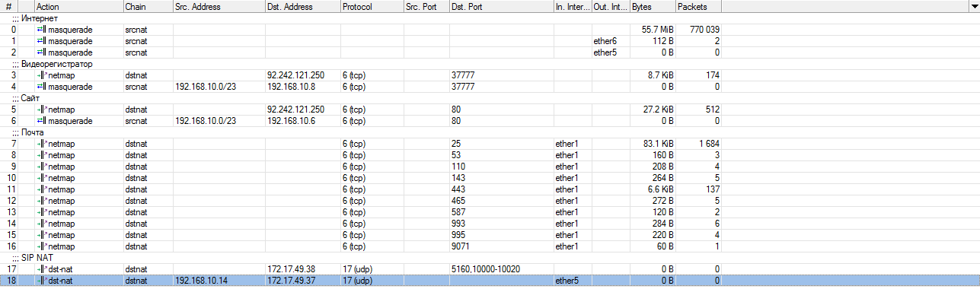The image size is (980, 289).
Task: Click netmap icon in rule 9 (port 110)
Action: (43, 166)
